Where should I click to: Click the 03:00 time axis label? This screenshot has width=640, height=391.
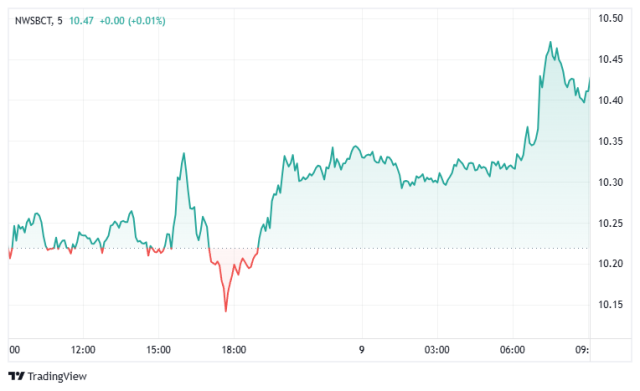(437, 350)
